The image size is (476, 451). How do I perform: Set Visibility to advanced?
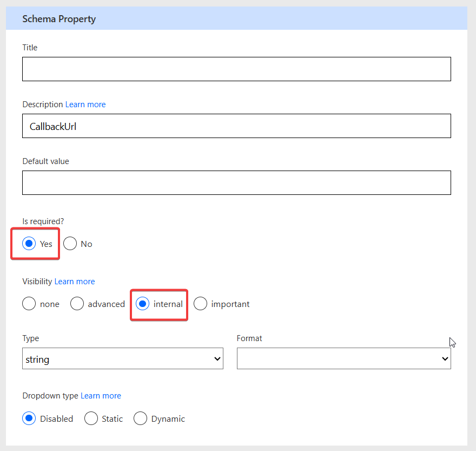(x=77, y=304)
